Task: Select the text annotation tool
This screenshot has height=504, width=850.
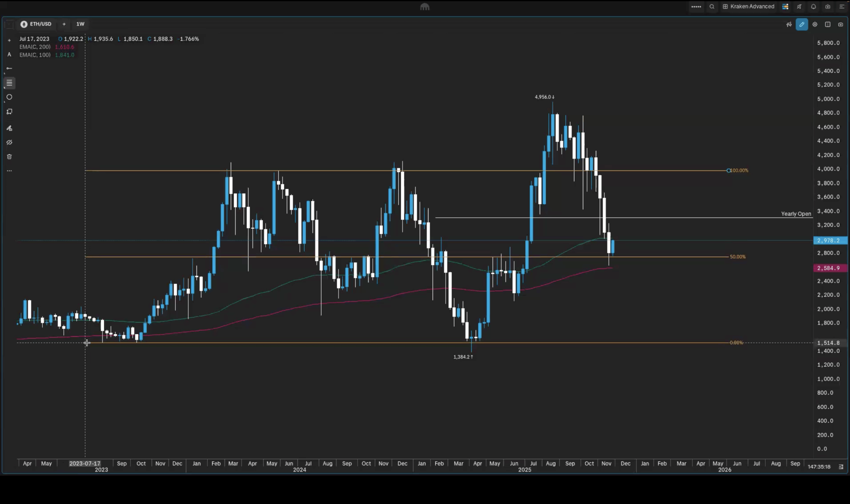Action: 9,54
